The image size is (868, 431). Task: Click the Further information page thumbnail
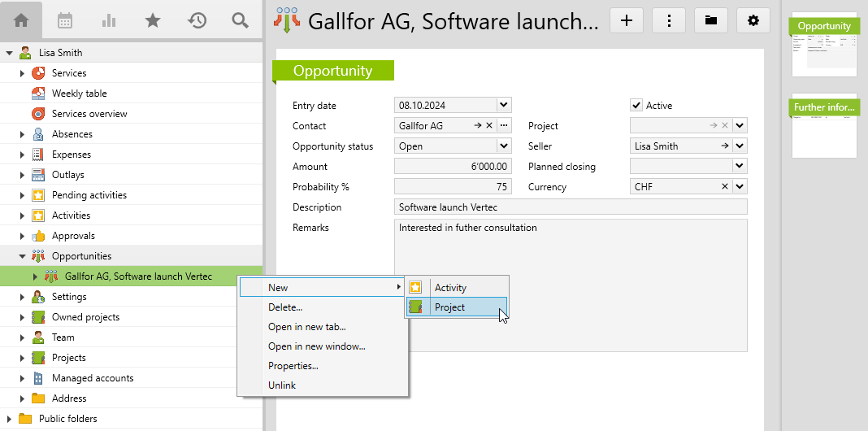(x=824, y=126)
